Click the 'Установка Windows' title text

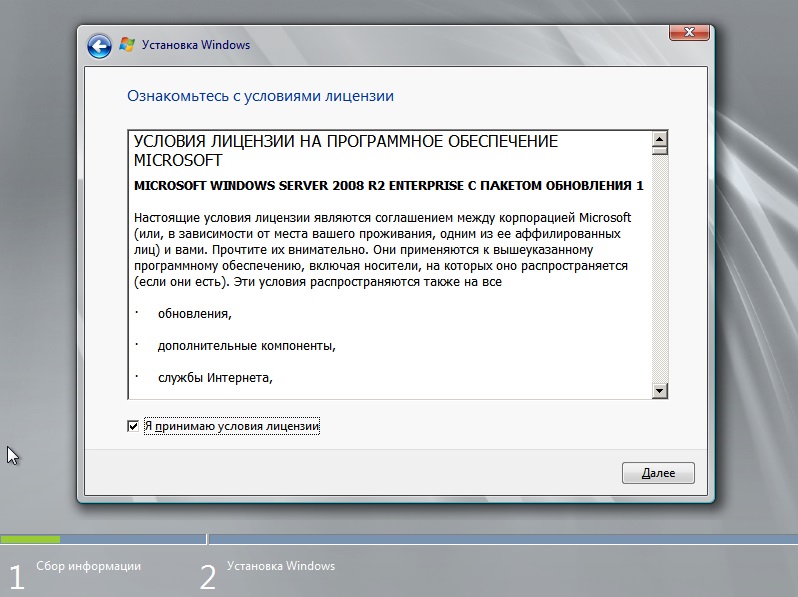coord(196,45)
